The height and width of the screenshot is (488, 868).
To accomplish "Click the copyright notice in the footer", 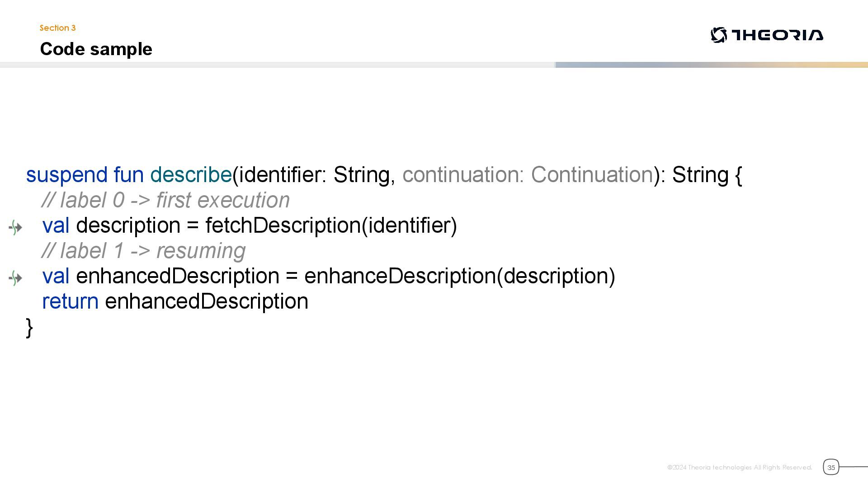I will pyautogui.click(x=739, y=467).
